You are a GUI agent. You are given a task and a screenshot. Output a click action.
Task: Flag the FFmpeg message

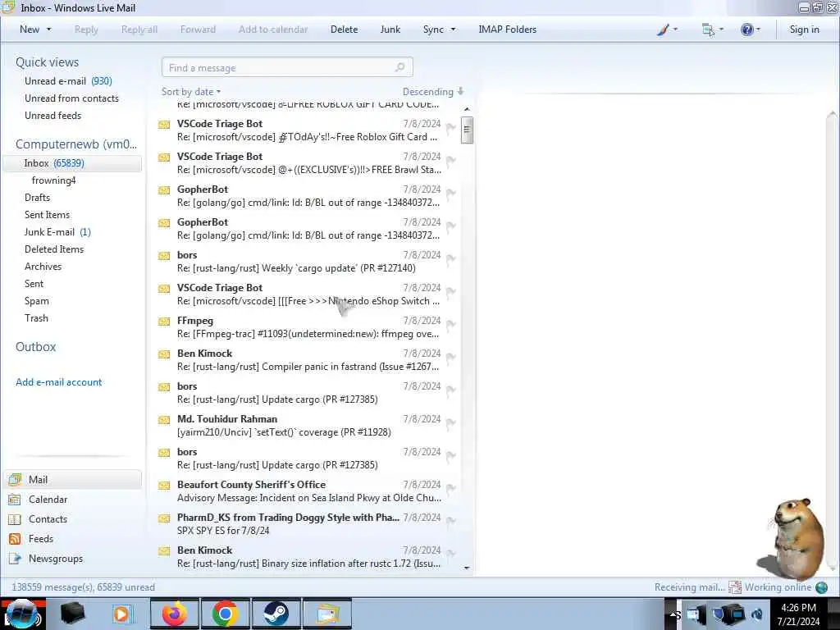[x=451, y=325]
